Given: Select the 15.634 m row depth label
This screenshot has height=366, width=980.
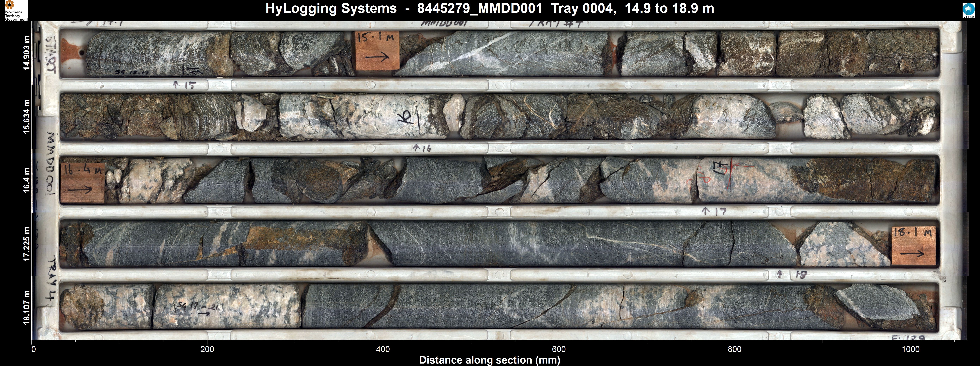Looking at the screenshot, I should (x=26, y=116).
